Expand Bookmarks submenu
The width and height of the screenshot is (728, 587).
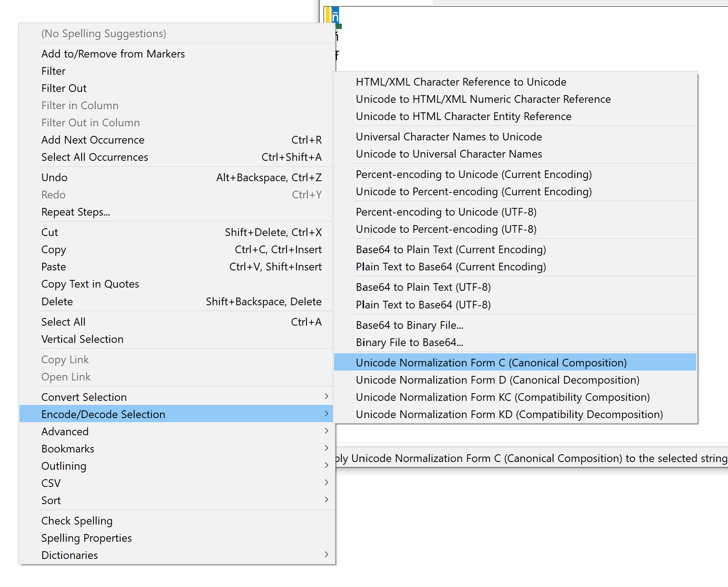coord(177,449)
